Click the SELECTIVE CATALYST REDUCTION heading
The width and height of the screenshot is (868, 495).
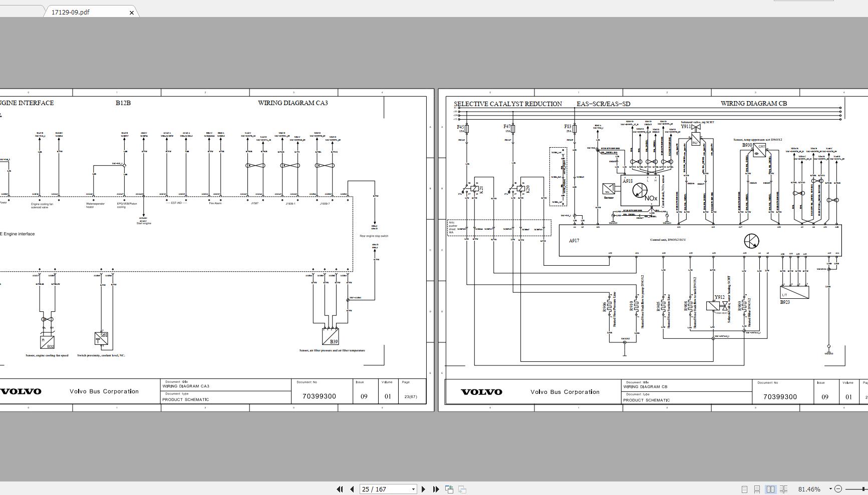pos(508,104)
